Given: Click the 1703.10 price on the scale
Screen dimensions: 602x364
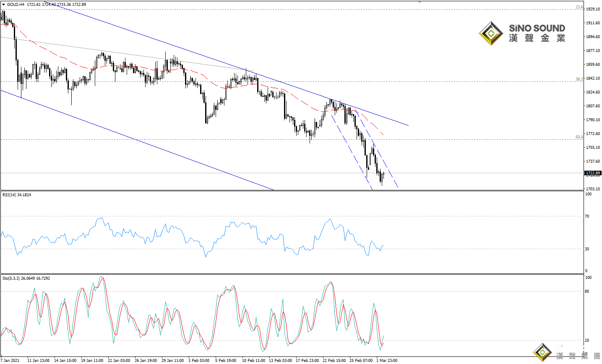Looking at the screenshot, I should point(592,189).
